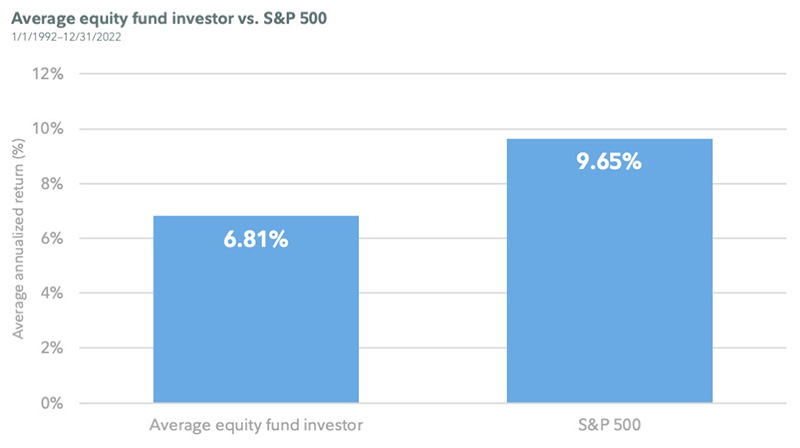Click the 10% gridline between the bars
This screenshot has width=800, height=448.
click(432, 129)
